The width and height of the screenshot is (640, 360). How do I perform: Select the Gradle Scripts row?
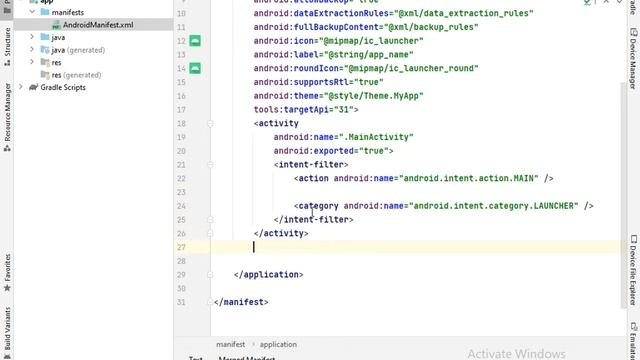tap(93, 87)
